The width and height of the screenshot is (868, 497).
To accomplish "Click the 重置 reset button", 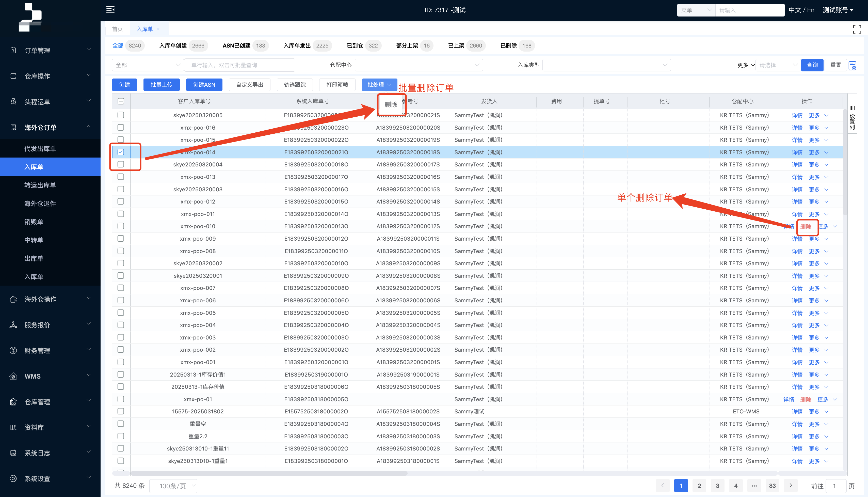I will (x=835, y=65).
